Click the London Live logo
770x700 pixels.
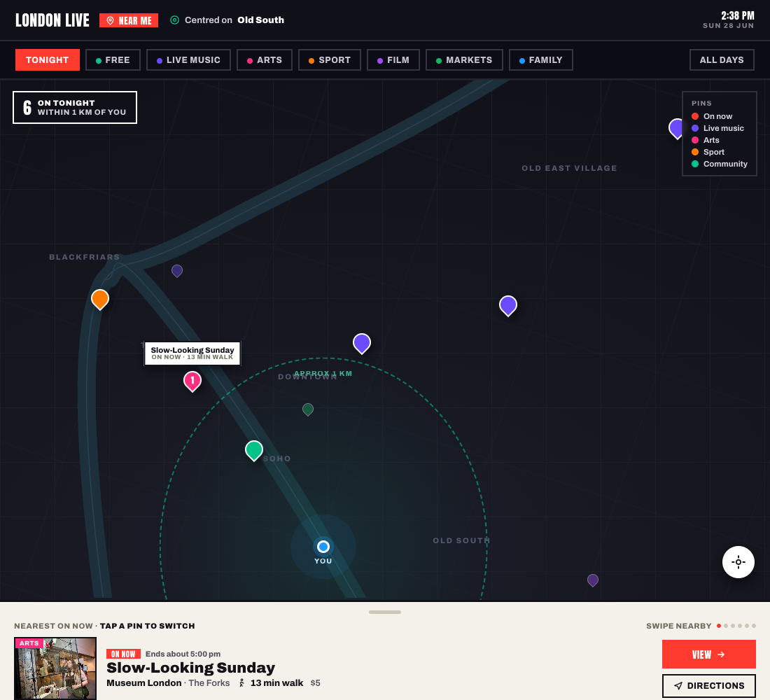52,20
